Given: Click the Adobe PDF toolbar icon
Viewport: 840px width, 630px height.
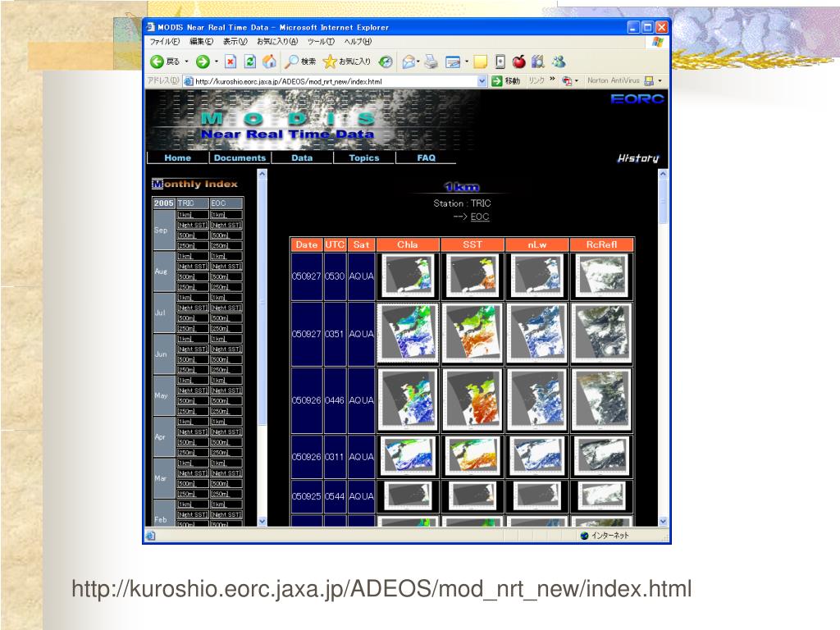Looking at the screenshot, I should (x=567, y=81).
